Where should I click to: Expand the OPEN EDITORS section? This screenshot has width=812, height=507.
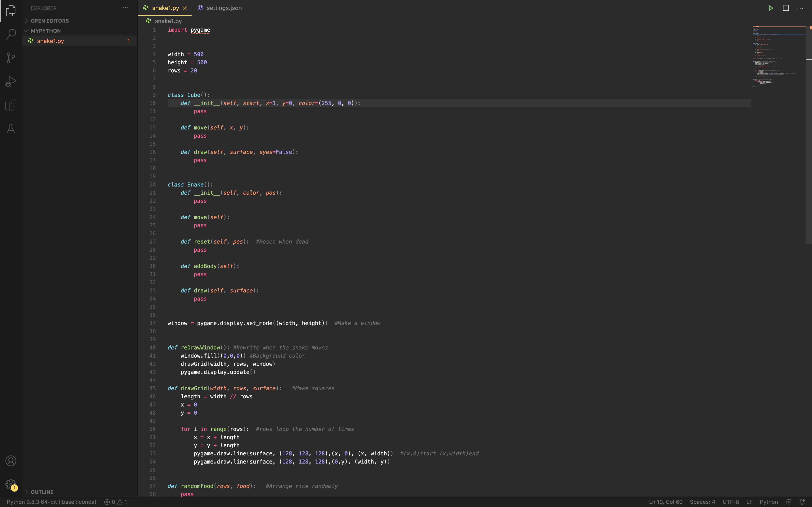click(x=26, y=20)
